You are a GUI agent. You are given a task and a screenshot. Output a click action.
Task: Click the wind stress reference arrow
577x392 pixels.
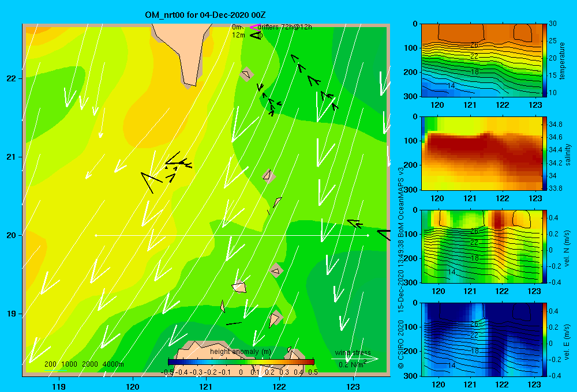355,359
